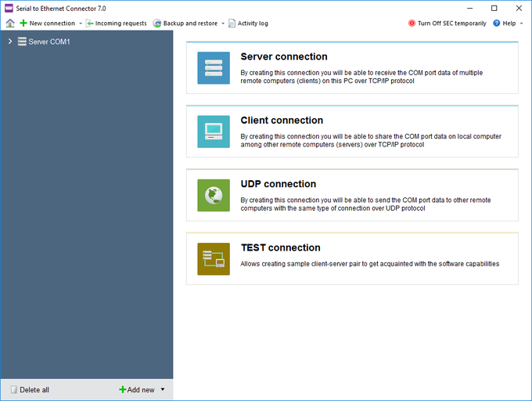Click the green UDP connection globe icon
Screen dimensions: 532x401
point(214,195)
